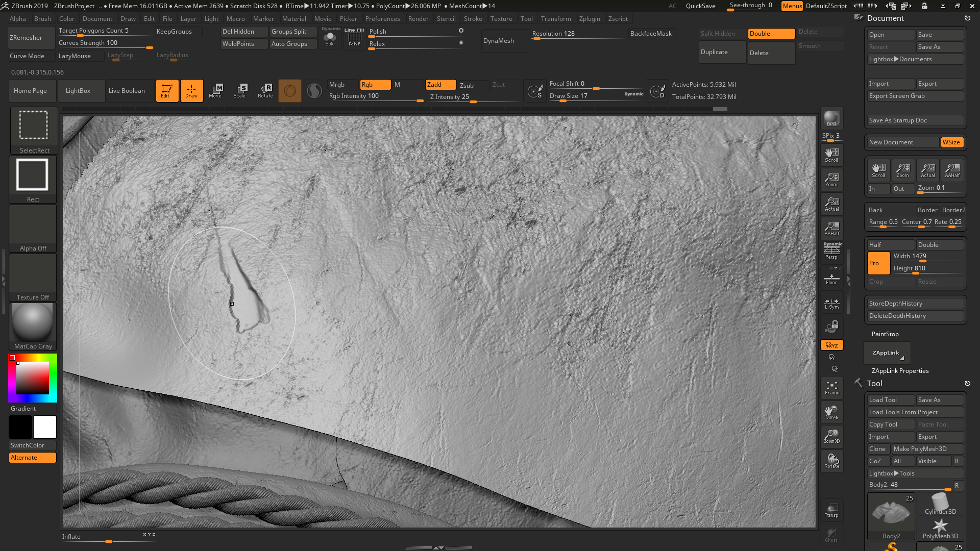Click Actual size icon beside canvas
980x551 pixels.
click(831, 204)
